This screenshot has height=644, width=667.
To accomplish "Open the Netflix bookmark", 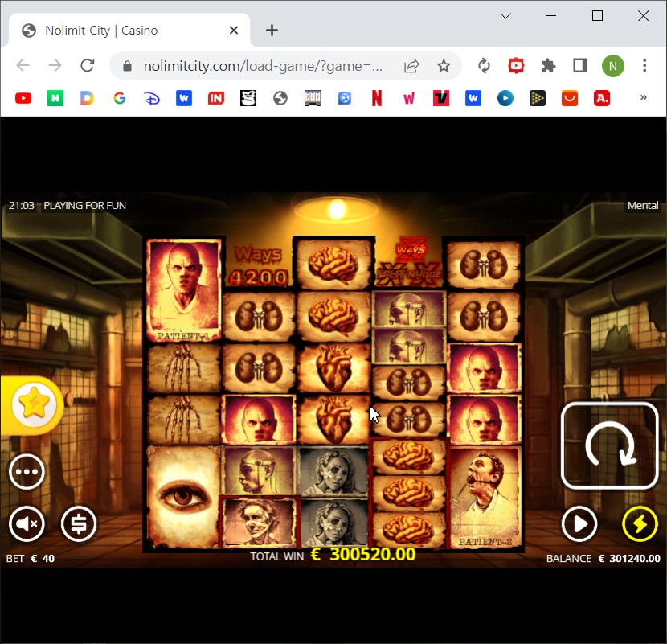I will (x=376, y=98).
